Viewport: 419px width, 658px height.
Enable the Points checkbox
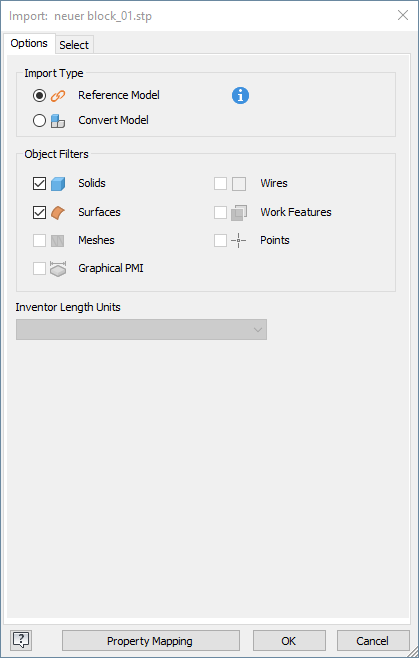click(220, 240)
